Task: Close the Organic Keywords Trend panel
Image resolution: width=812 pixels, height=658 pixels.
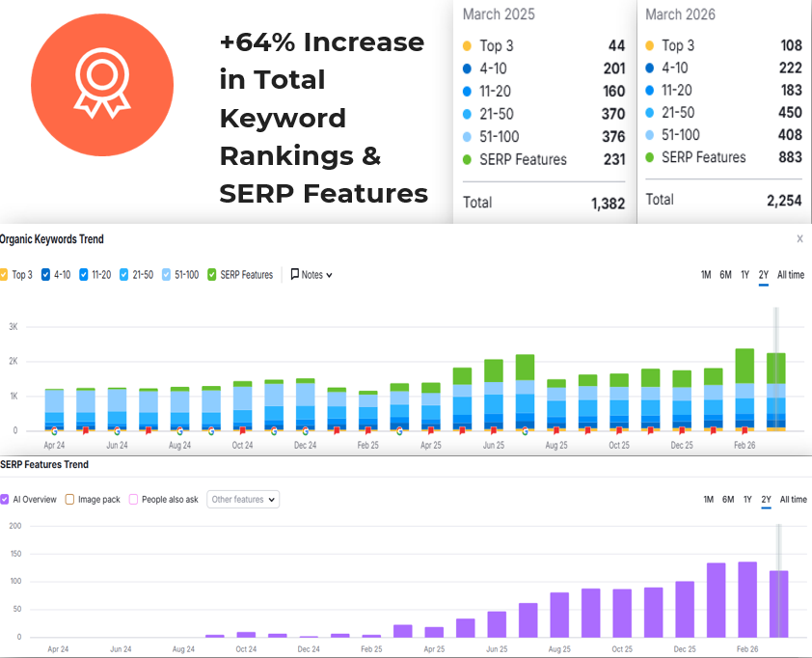Action: 799,238
